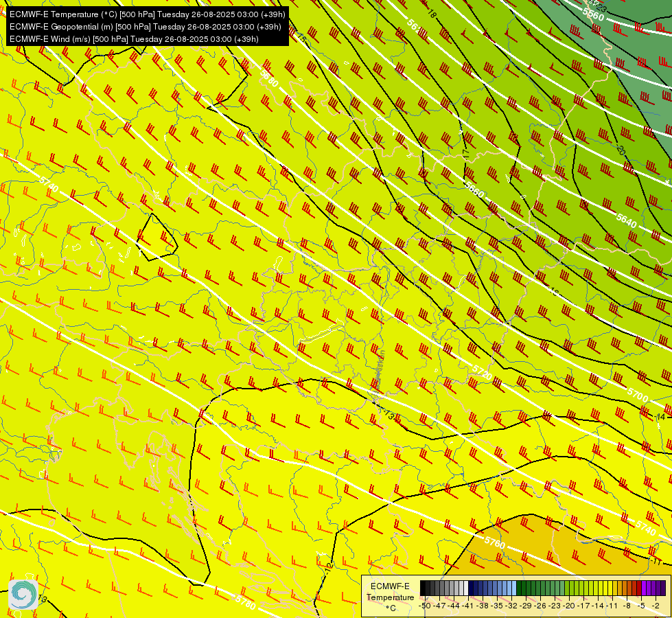This screenshot has height=618, width=672.
Task: Click the ECMWF-E text in the legend box
Action: 390,586
